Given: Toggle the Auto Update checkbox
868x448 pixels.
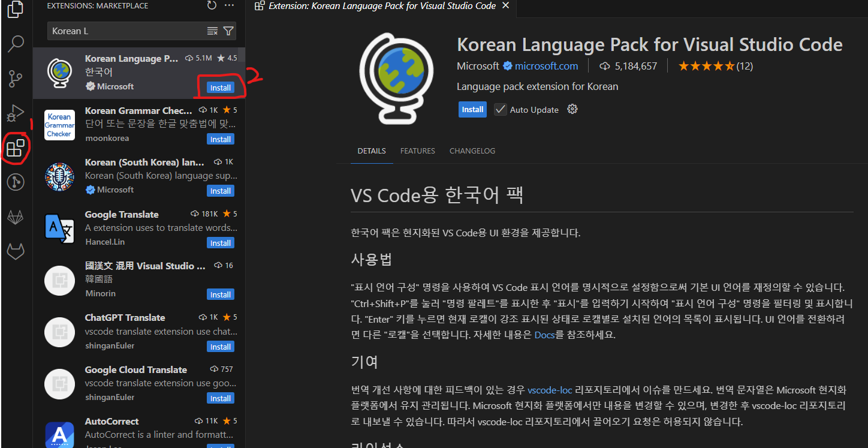Looking at the screenshot, I should tap(500, 110).
